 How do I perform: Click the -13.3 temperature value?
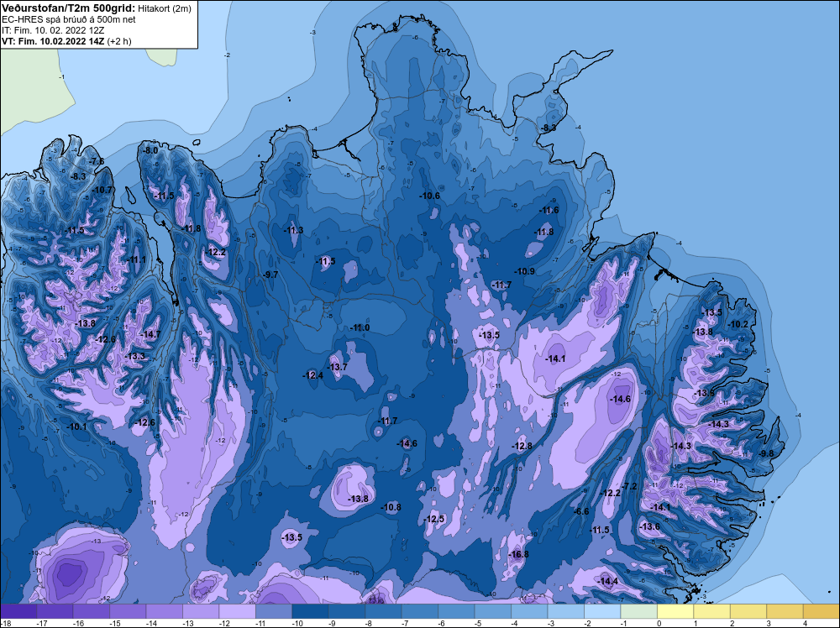(x=135, y=356)
